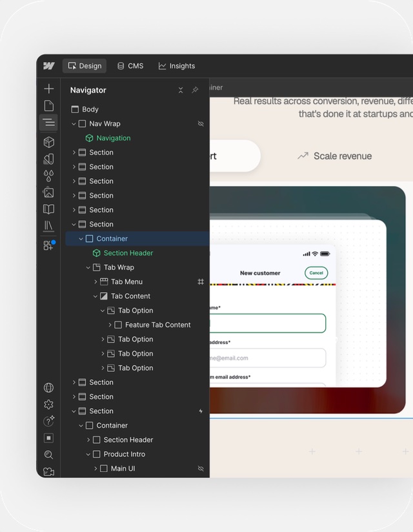The height and width of the screenshot is (532, 413).
Task: Expand the Tab Menu chevron
Action: pos(96,281)
